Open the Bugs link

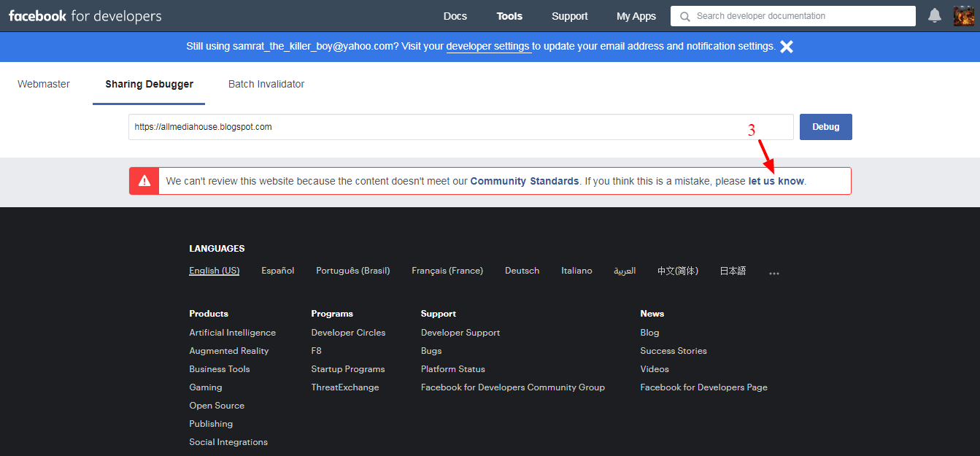431,351
